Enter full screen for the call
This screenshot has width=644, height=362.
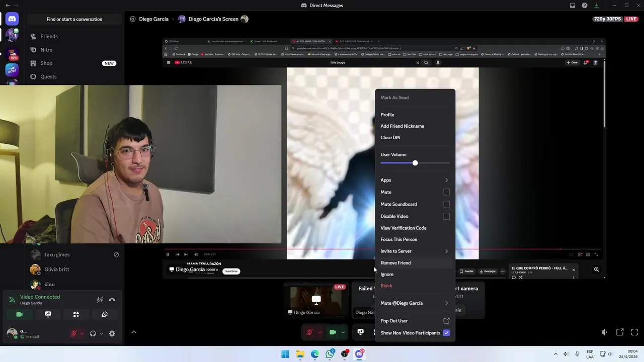(x=634, y=332)
